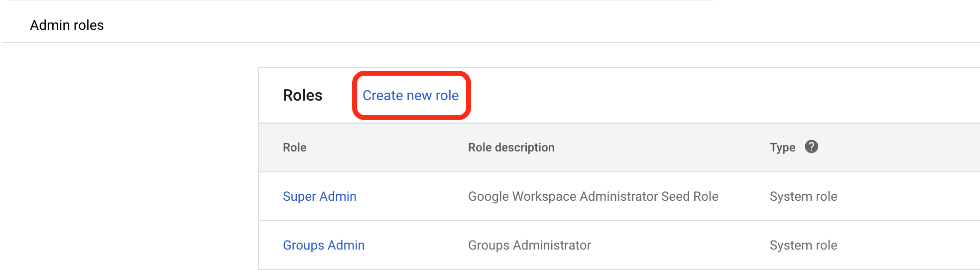Image resolution: width=980 pixels, height=270 pixels.
Task: Click the Roles section heading
Action: pyautogui.click(x=302, y=95)
